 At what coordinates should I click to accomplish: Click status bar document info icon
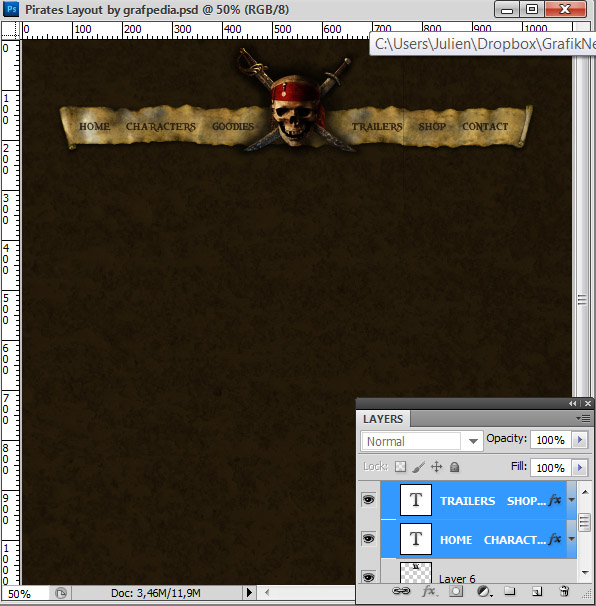pos(61,593)
